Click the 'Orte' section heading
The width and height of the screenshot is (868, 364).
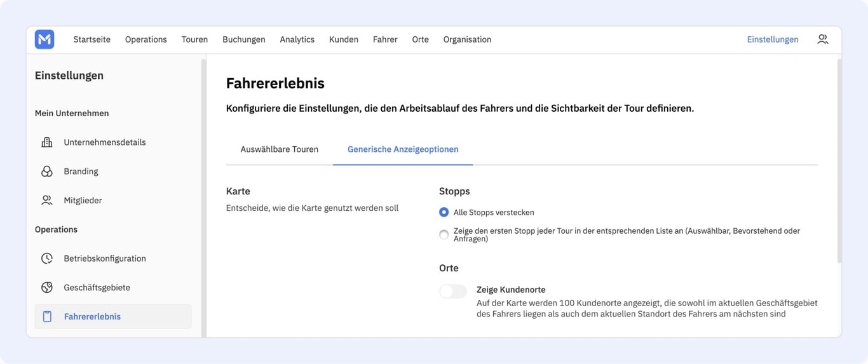[x=449, y=268]
